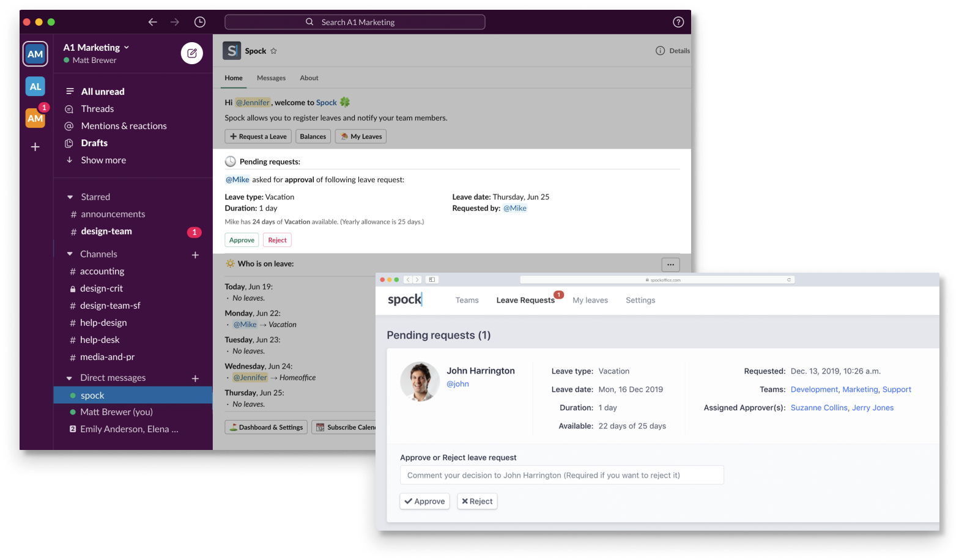959x560 pixels.
Task: Go to Leave Requests in spock web
Action: click(525, 300)
